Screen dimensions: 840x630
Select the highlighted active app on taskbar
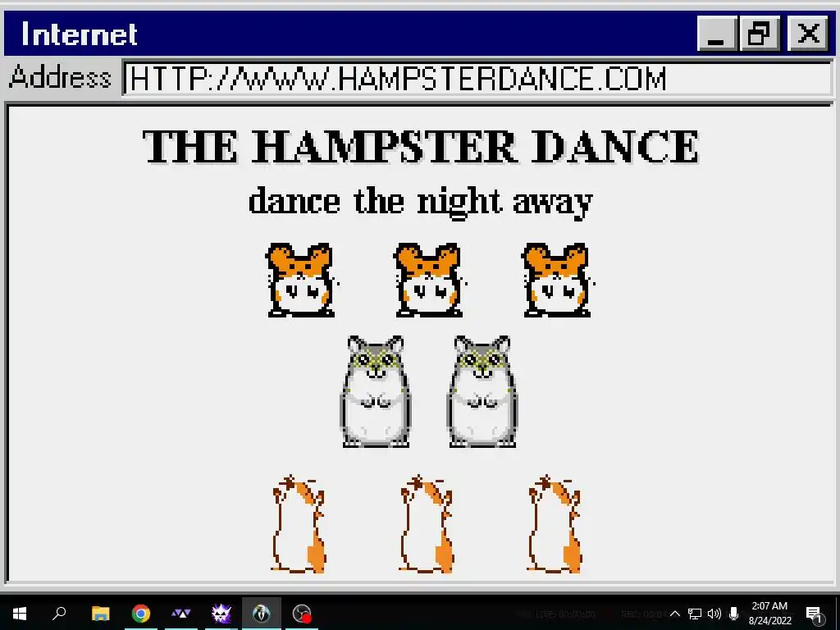tap(262, 614)
